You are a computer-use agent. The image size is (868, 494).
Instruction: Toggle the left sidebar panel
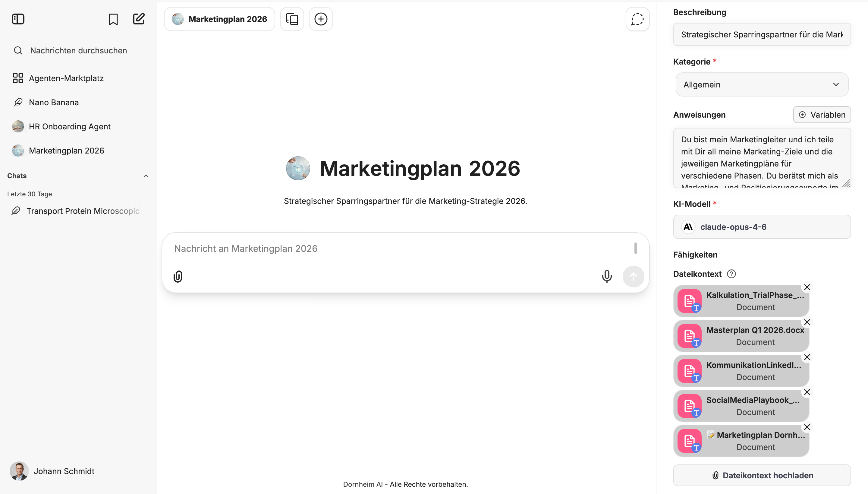18,19
